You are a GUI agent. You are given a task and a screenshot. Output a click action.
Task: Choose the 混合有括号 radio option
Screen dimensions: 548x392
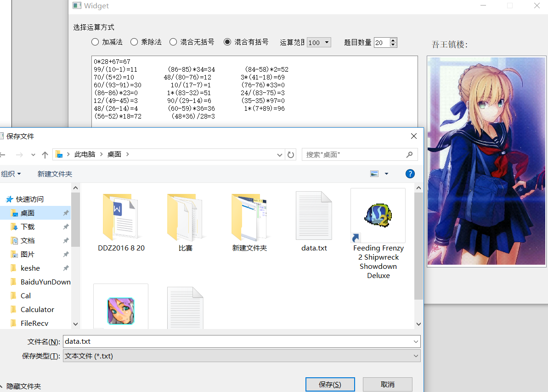click(x=246, y=42)
